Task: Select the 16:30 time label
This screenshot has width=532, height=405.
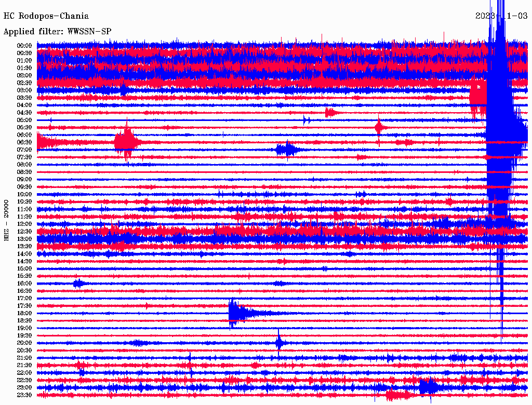Action: (x=24, y=291)
